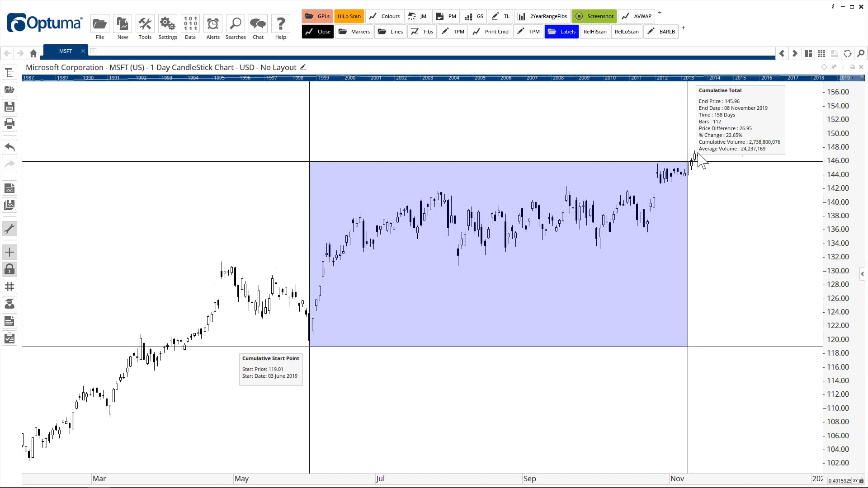Click the PM toolbar button

tap(446, 16)
